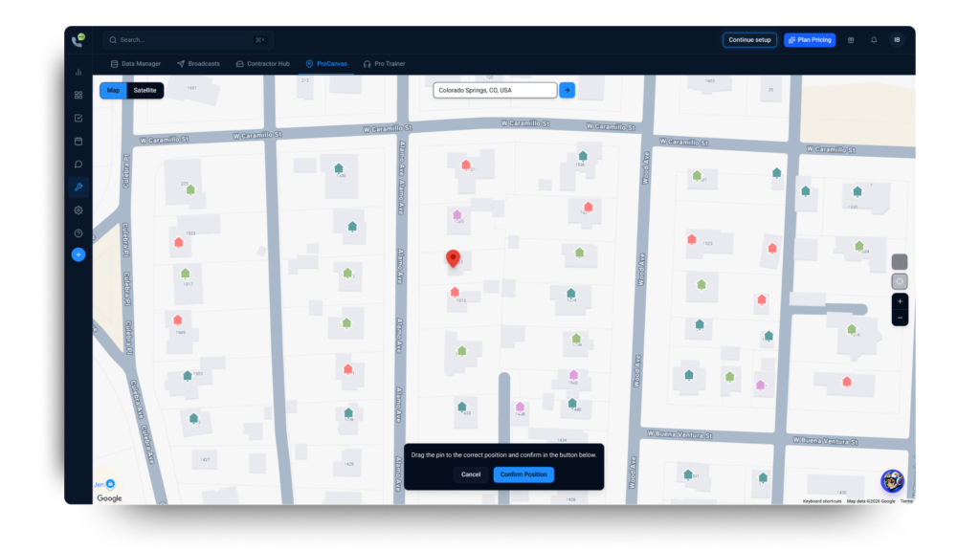Click the red house marker at 1513
This screenshot has width=980, height=551.
pos(455,293)
